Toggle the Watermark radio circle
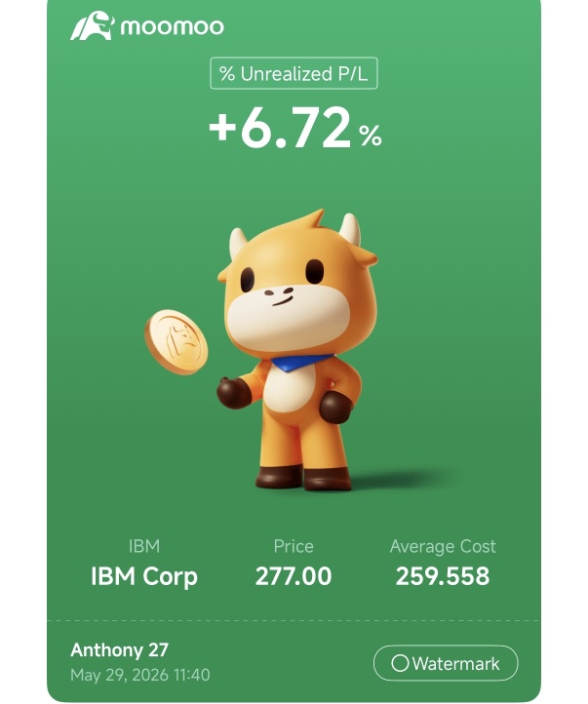The width and height of the screenshot is (588, 704). [400, 663]
